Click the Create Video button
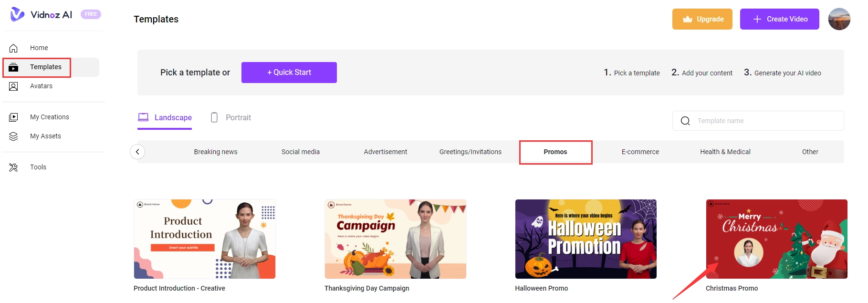 click(x=779, y=19)
